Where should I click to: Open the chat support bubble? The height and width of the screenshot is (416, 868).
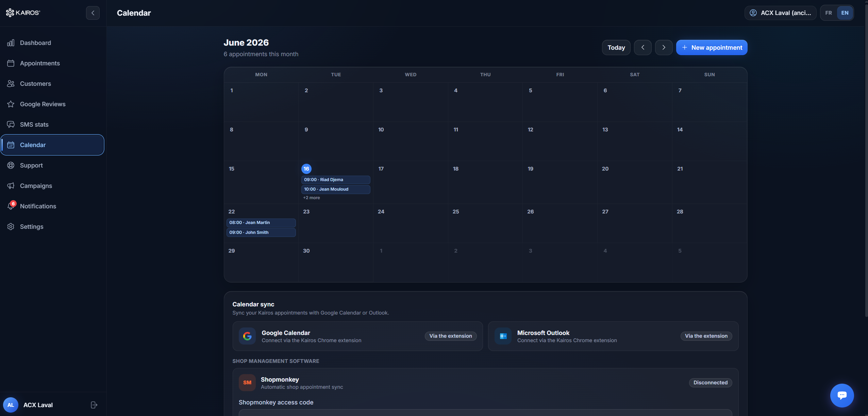click(x=842, y=395)
